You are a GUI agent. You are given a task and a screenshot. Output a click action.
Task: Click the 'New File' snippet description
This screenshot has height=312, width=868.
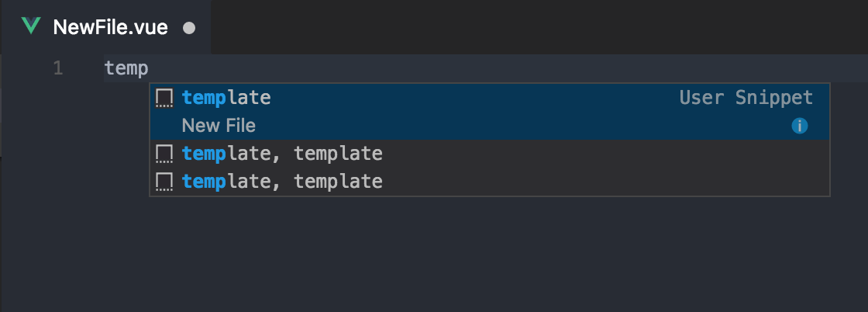219,126
